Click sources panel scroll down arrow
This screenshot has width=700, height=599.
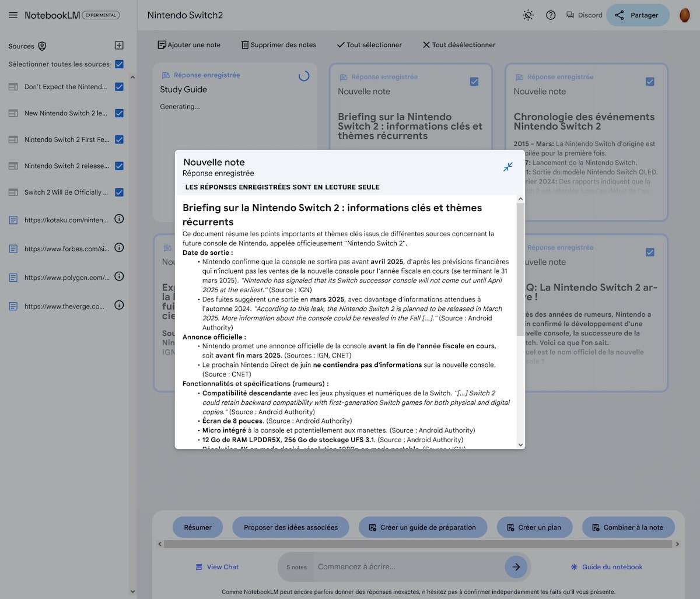[132, 591]
